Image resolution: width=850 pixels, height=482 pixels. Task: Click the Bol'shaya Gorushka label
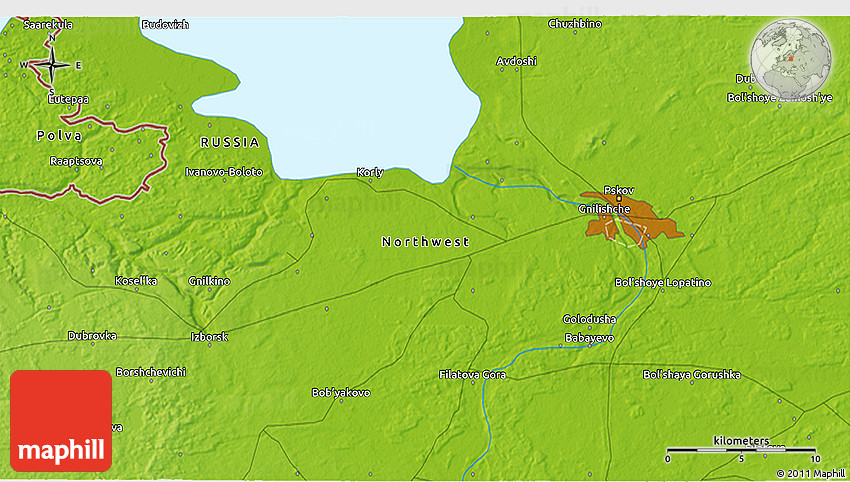point(692,375)
